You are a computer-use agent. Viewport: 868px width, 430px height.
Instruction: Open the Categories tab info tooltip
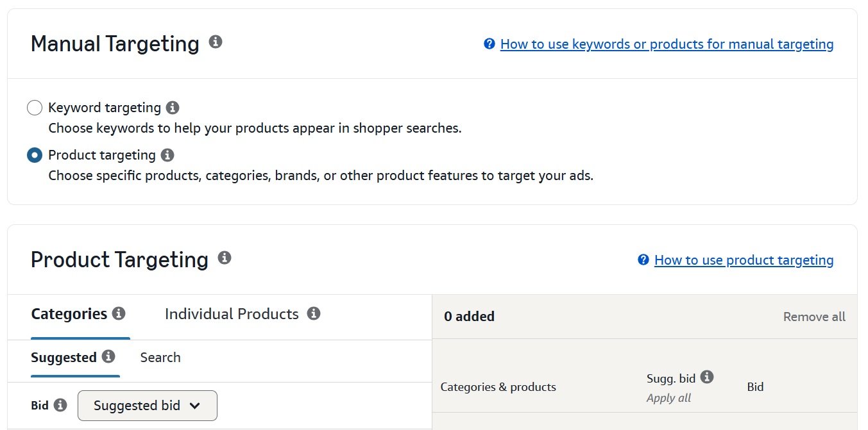pos(121,313)
